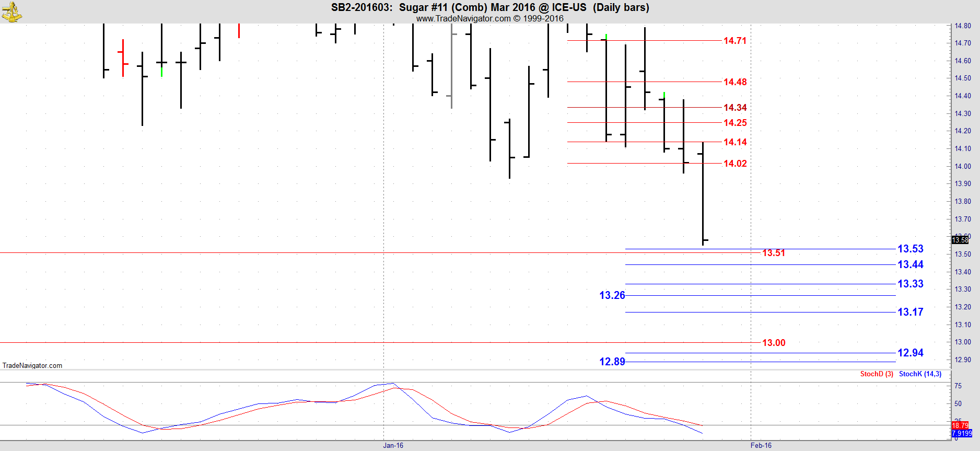Click the blue 13.26 support label
980x451 pixels.
(612, 295)
